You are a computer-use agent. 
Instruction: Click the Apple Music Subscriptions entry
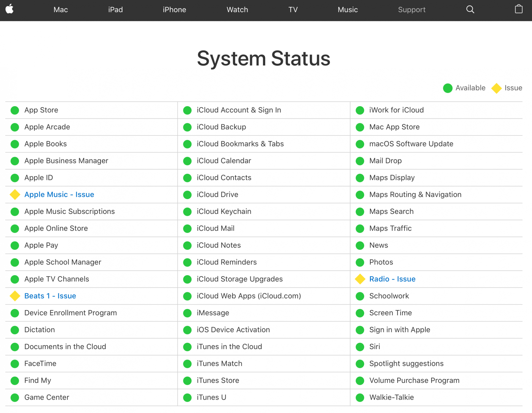point(69,212)
